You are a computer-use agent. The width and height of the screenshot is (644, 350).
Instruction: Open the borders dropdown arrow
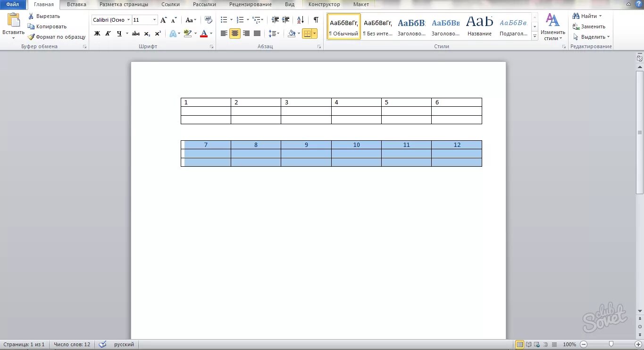pos(315,34)
